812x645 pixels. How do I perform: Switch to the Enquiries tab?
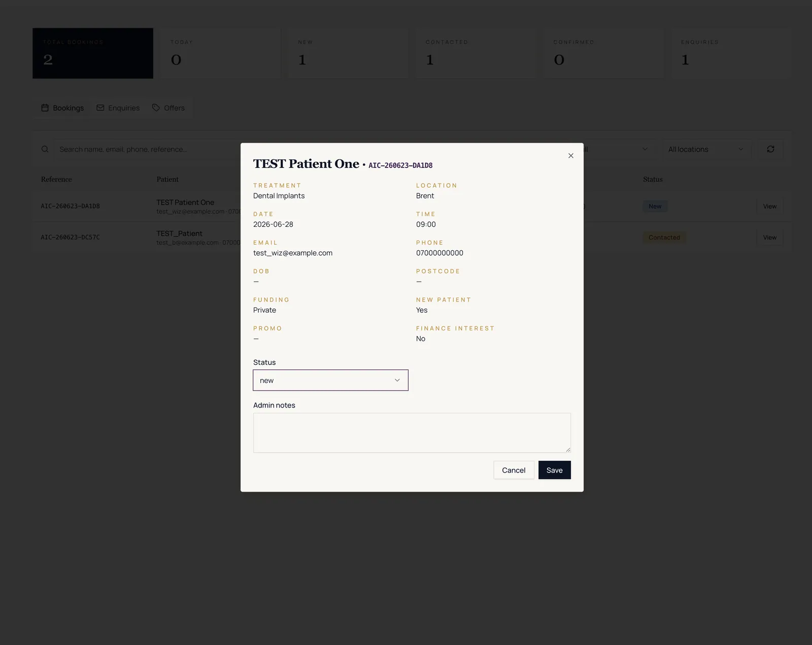click(x=118, y=108)
